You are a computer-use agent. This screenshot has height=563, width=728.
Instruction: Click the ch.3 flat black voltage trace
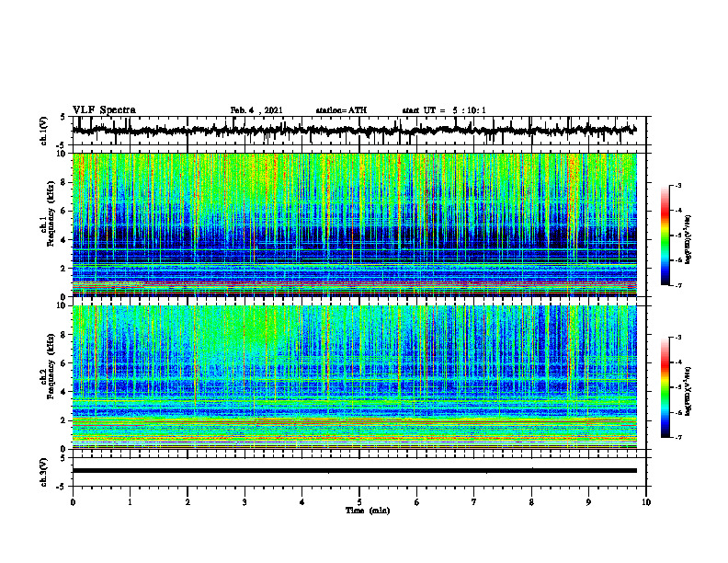pos(354,471)
